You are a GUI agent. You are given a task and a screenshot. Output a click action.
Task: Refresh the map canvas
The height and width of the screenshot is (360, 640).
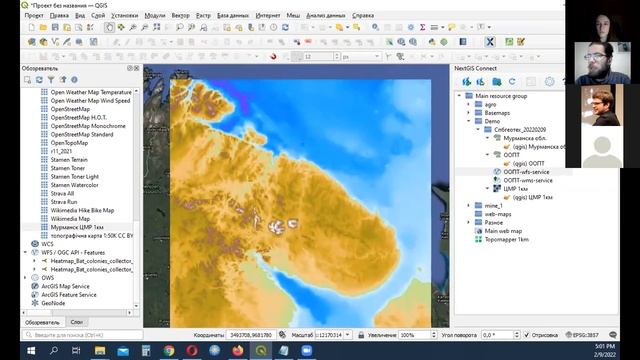click(285, 27)
